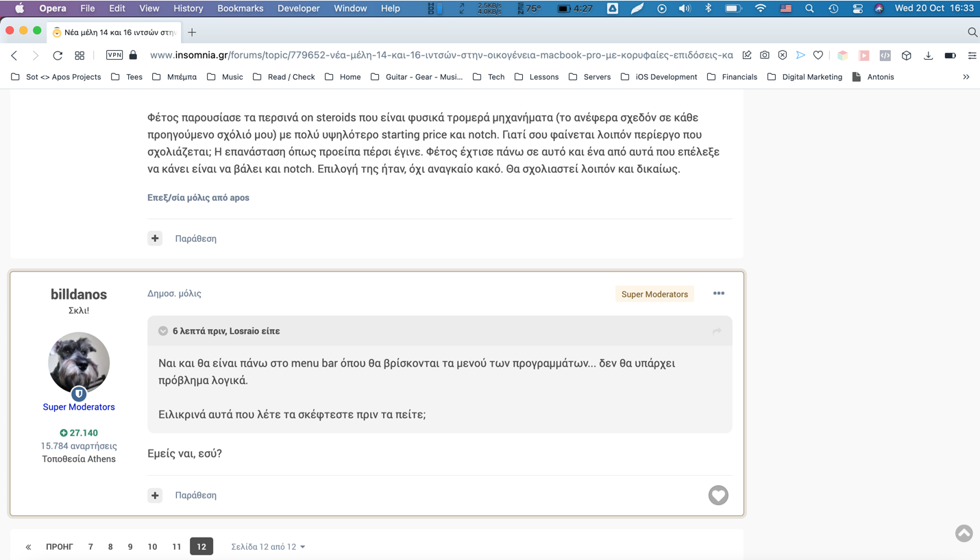Image resolution: width=980 pixels, height=560 pixels.
Task: Open the Developer menu
Action: coord(298,8)
